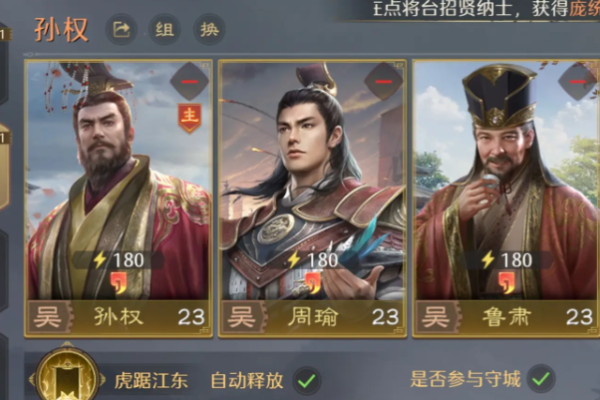
Task: Remove 孙权 using red minus icon
Action: 189,82
